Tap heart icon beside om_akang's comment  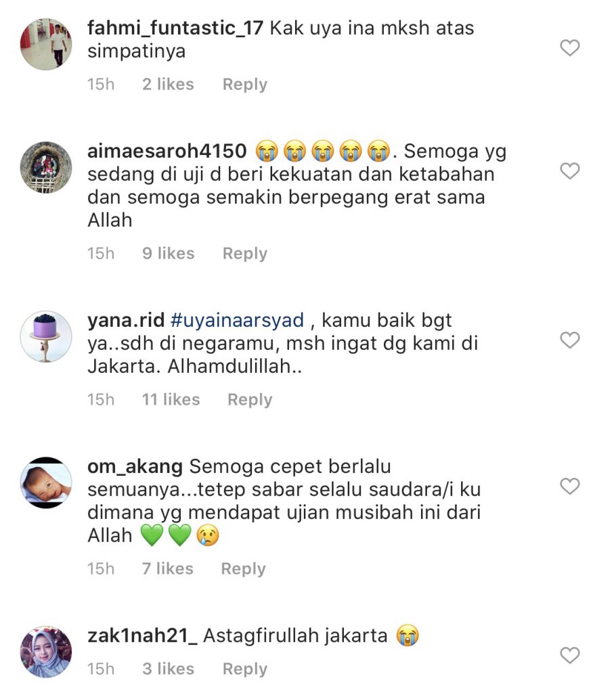569,486
